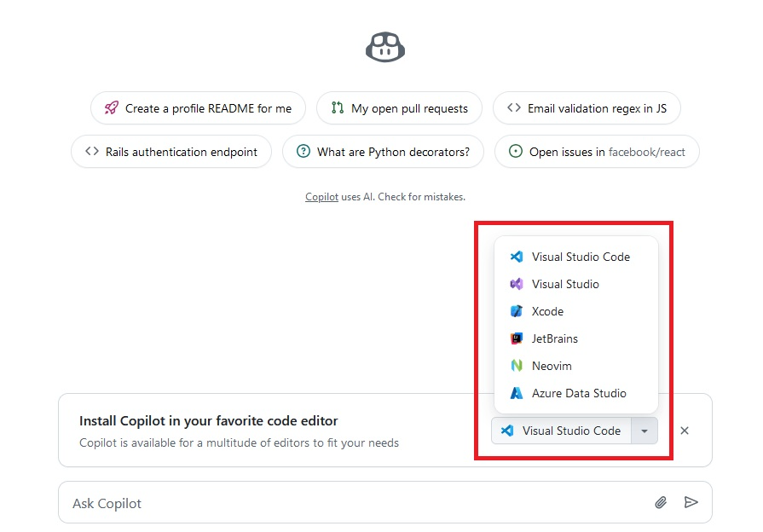Select Visual Studio Code from the menu

tap(580, 257)
